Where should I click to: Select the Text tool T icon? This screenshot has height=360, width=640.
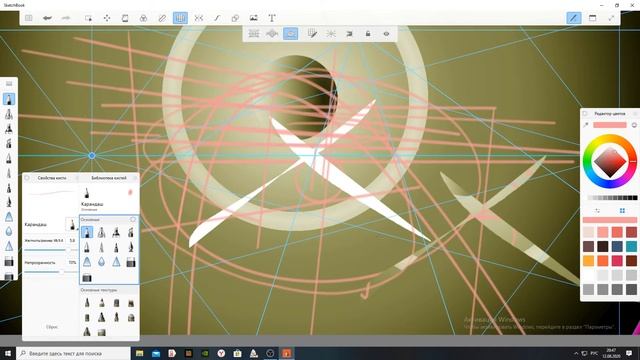272,18
